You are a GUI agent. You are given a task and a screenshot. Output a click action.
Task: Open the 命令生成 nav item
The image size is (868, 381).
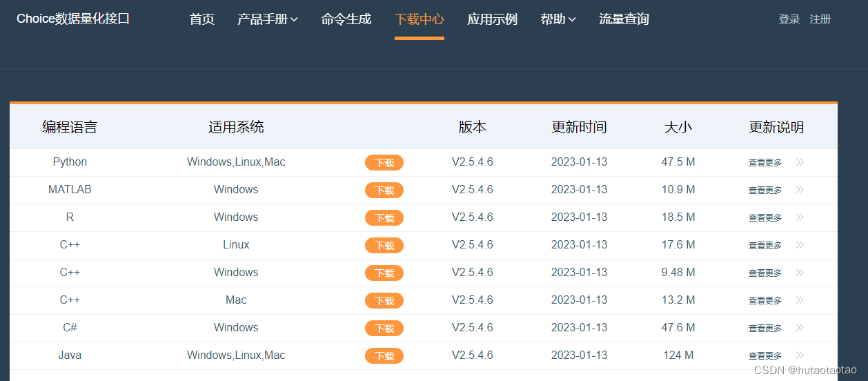coord(346,19)
